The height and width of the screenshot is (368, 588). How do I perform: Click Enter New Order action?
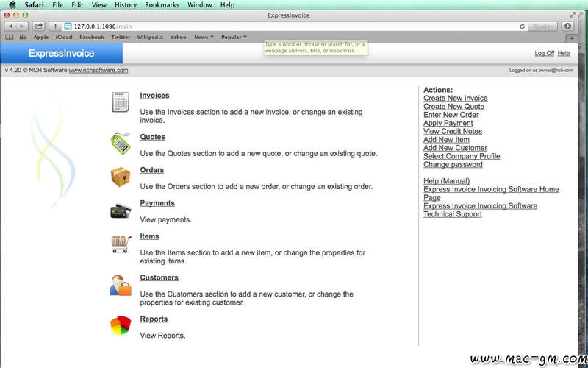[x=451, y=115]
